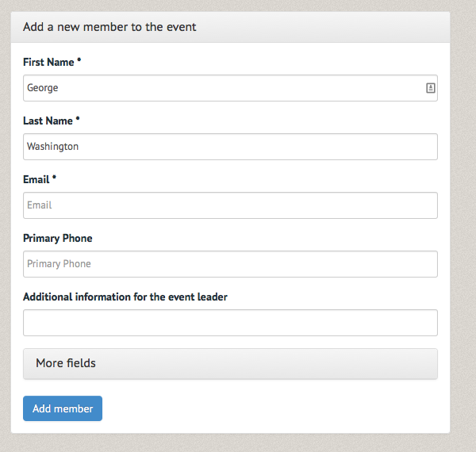Click the required asterisk beside Last Name
Image resolution: width=476 pixels, height=452 pixels.
coord(78,118)
